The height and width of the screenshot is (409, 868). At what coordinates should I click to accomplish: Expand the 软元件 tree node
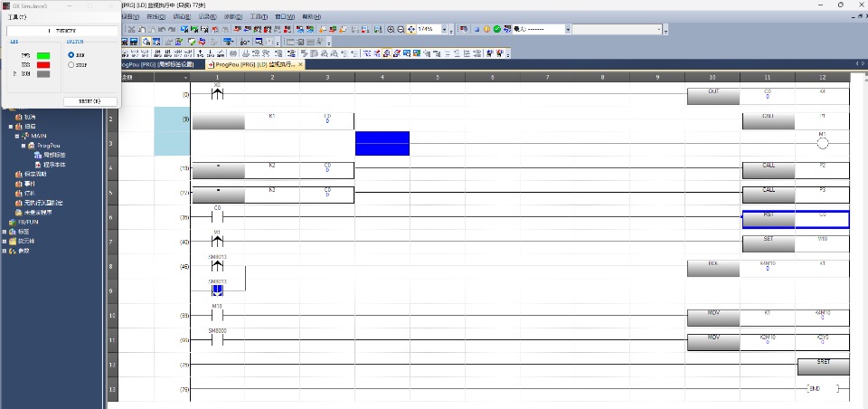click(5, 242)
